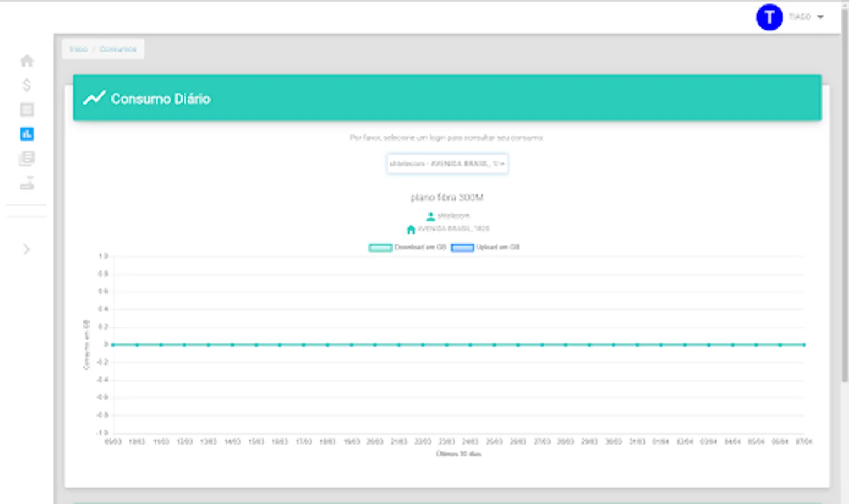Click the Últimos 30 dias axis caption
Screen dimensions: 849x504
coord(459,454)
